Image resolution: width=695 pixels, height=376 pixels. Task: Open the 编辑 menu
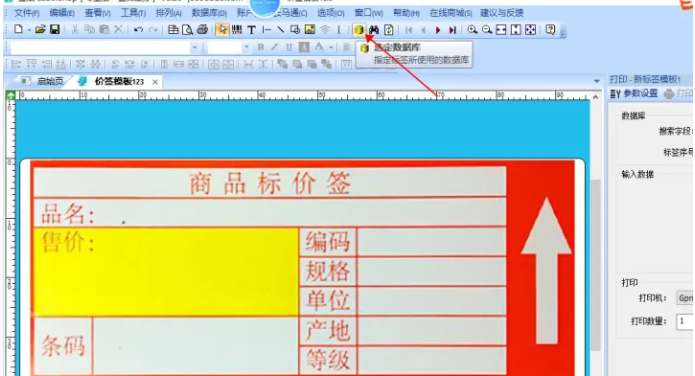(x=62, y=13)
